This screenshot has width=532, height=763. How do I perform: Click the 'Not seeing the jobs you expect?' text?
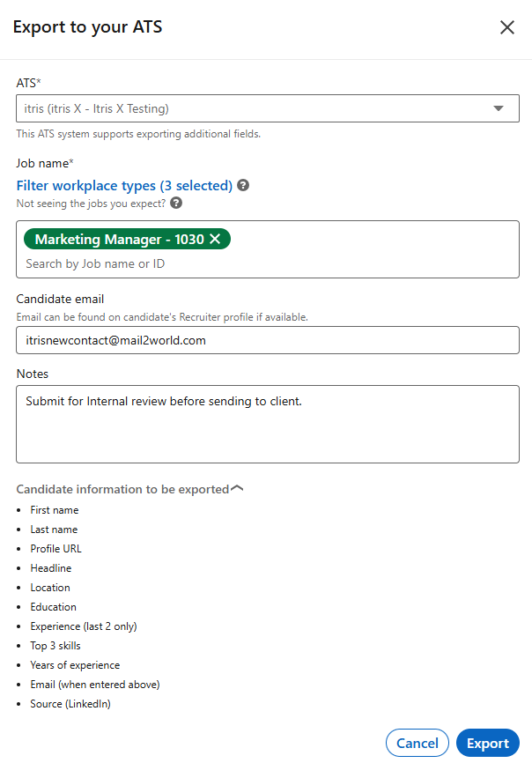pyautogui.click(x=91, y=204)
